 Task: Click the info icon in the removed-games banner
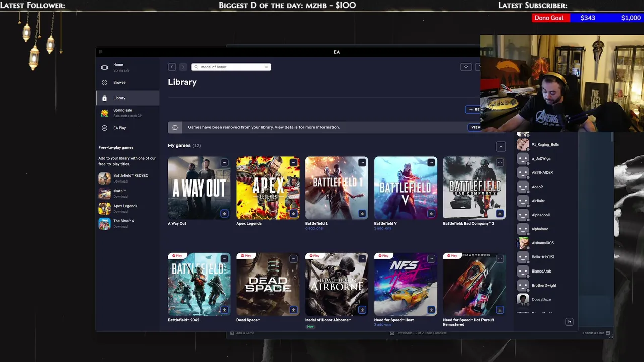click(175, 127)
